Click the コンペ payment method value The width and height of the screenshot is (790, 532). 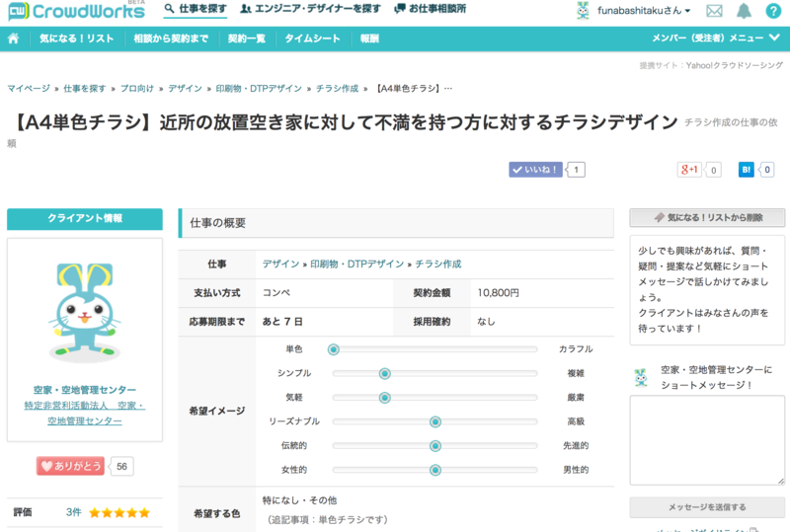pos(276,293)
